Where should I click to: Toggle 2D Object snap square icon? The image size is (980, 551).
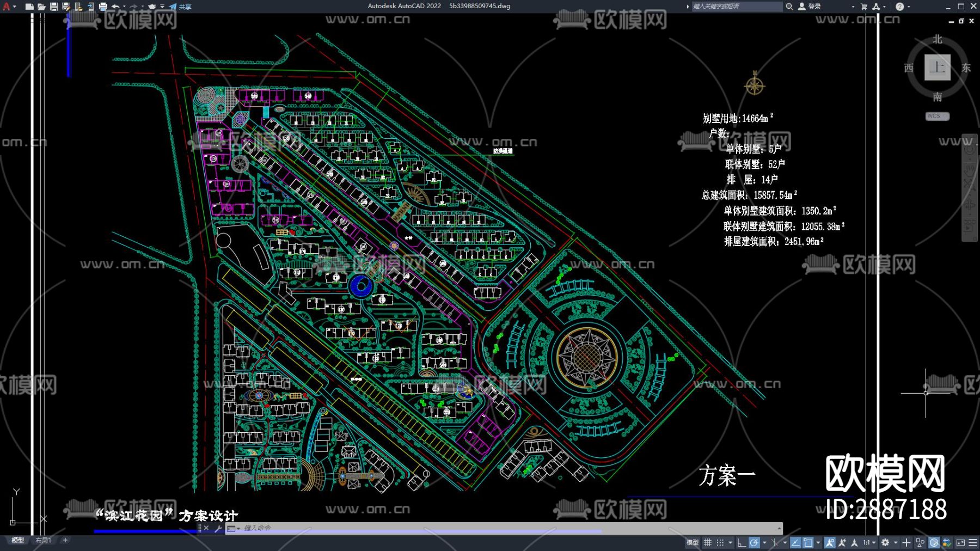[808, 542]
